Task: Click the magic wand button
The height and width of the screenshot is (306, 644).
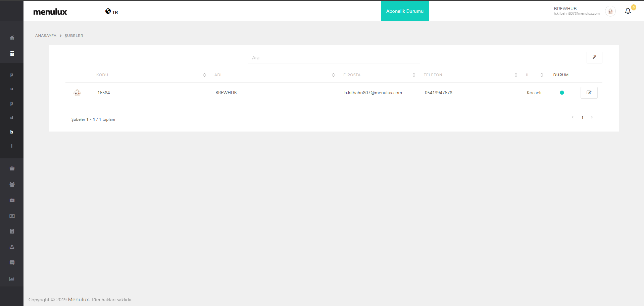Action: pyautogui.click(x=594, y=57)
